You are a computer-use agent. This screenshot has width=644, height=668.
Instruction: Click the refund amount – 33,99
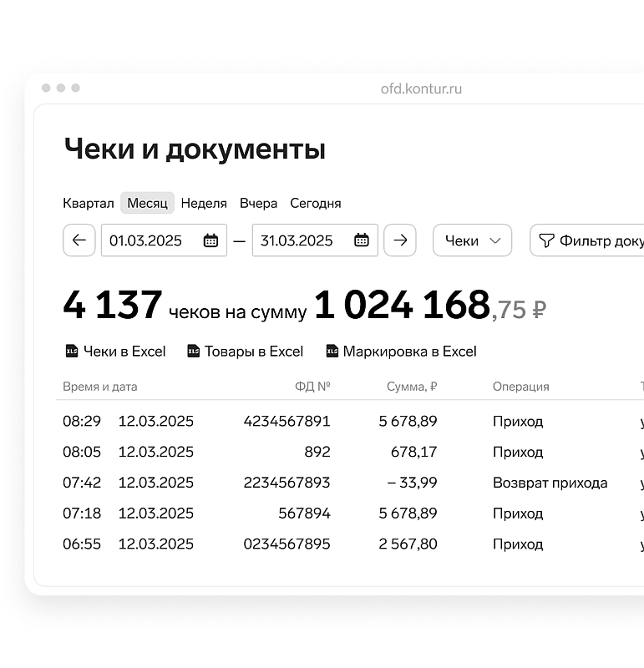(412, 483)
